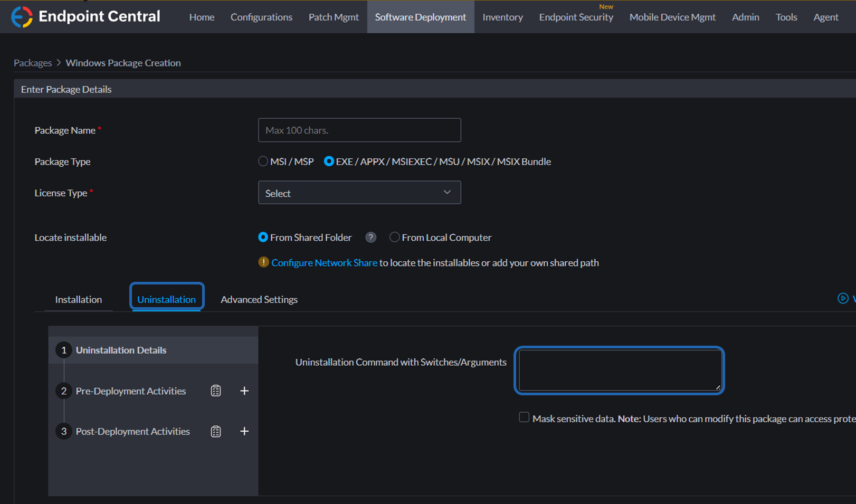Open the Configurations menu
Screen dimensions: 856x504
pos(261,17)
